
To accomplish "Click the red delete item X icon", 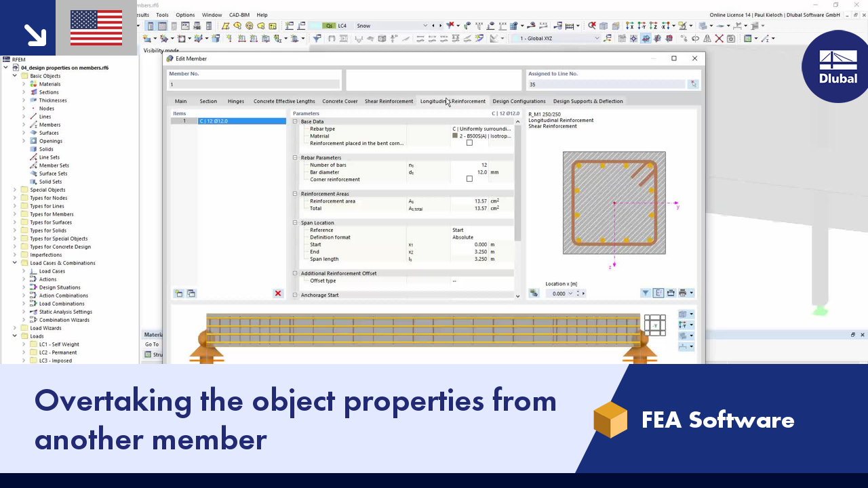I will [278, 293].
